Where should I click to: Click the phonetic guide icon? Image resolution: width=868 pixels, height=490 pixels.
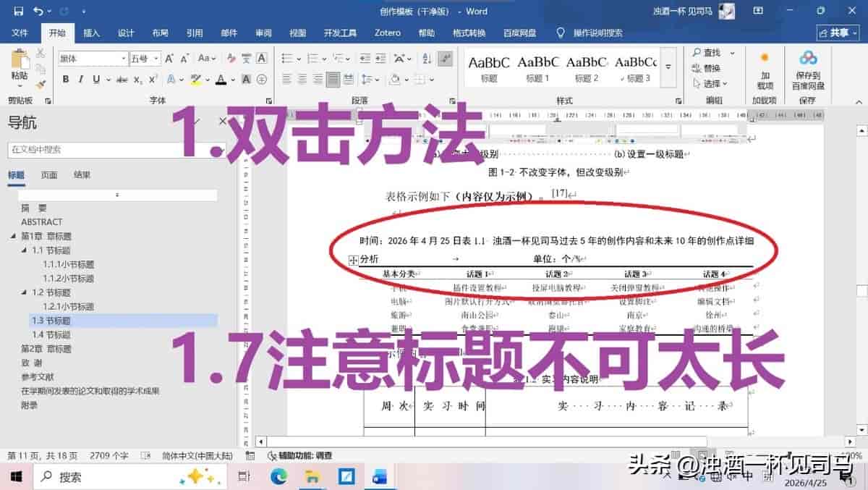[247, 59]
